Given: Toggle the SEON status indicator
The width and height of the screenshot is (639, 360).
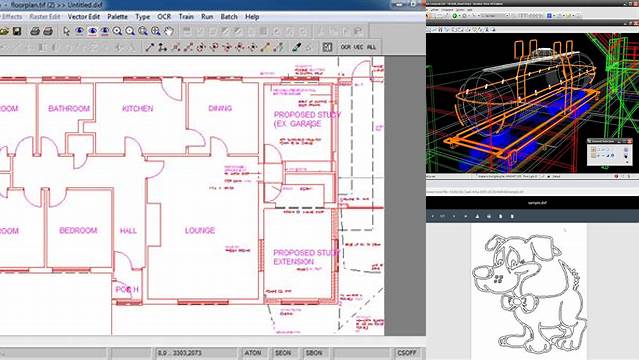Looking at the screenshot, I should tap(283, 353).
